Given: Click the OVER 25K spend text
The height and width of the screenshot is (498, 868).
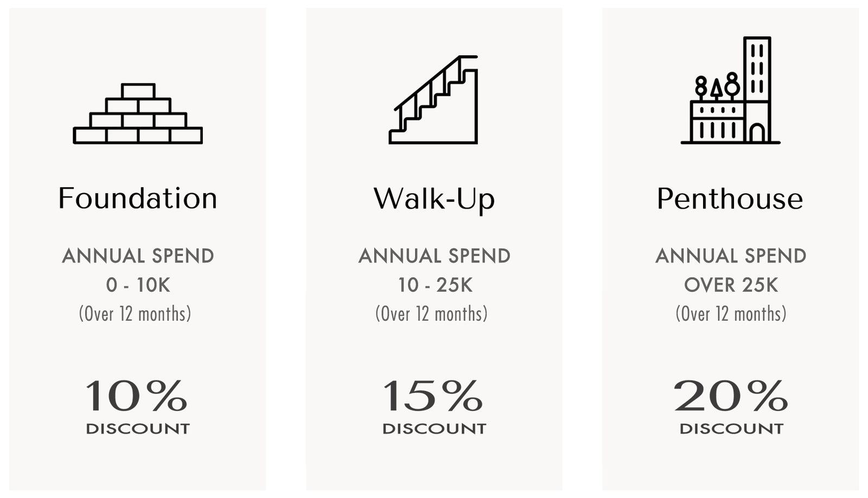Looking at the screenshot, I should click(x=731, y=285).
